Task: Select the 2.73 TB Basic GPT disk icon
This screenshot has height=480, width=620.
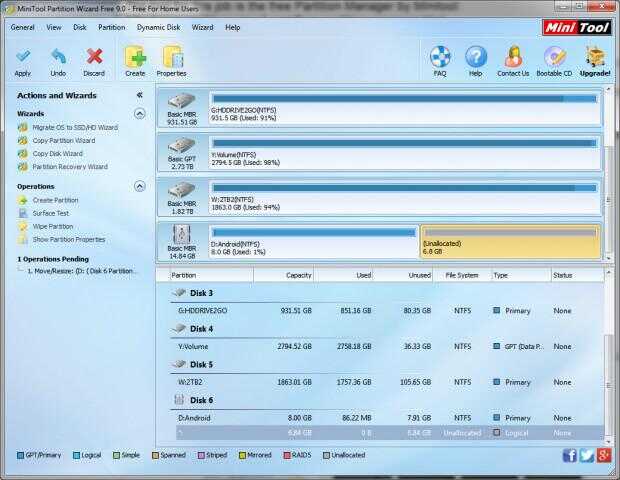Action: point(182,146)
